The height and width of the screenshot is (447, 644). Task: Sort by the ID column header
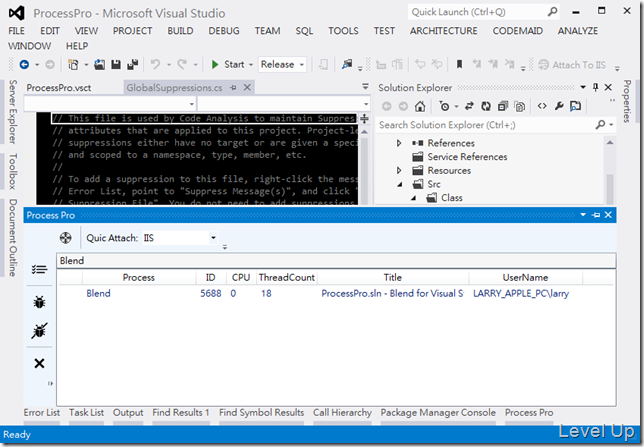click(211, 278)
